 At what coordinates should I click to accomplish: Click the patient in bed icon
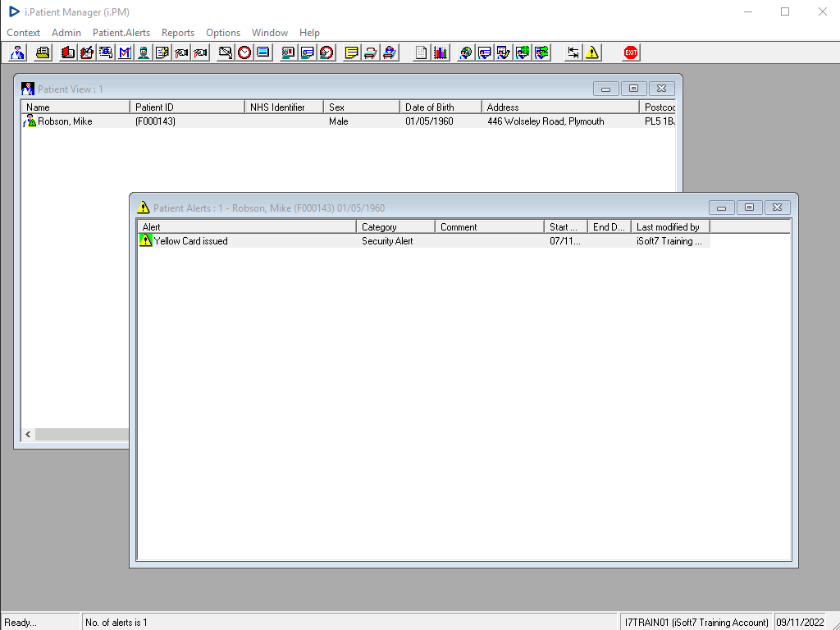point(390,52)
